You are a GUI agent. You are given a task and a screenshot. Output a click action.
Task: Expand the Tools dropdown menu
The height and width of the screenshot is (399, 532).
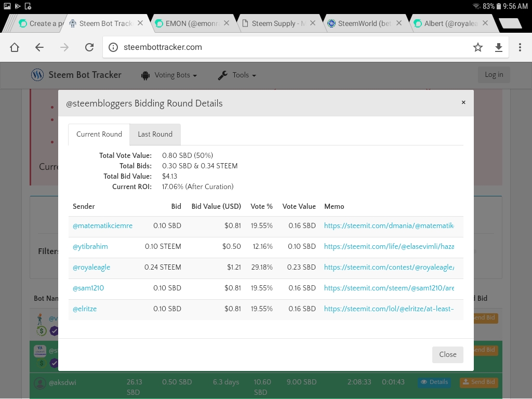pos(237,75)
